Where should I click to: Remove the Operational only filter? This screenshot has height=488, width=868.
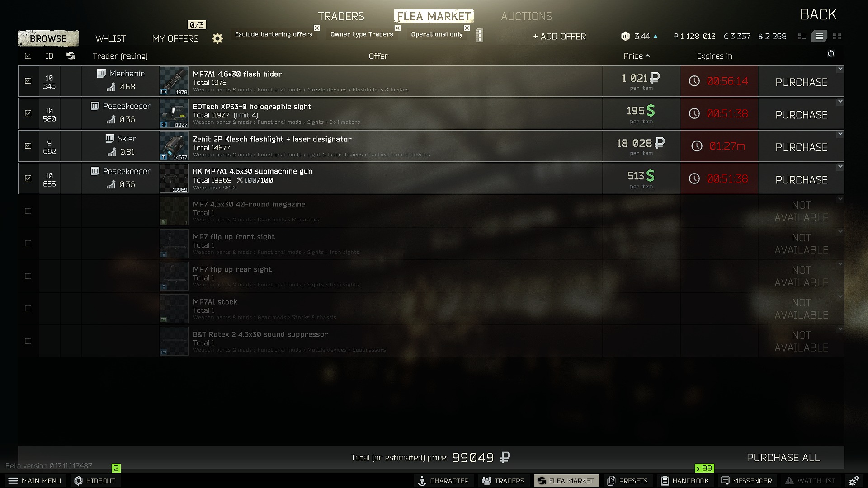pyautogui.click(x=467, y=28)
